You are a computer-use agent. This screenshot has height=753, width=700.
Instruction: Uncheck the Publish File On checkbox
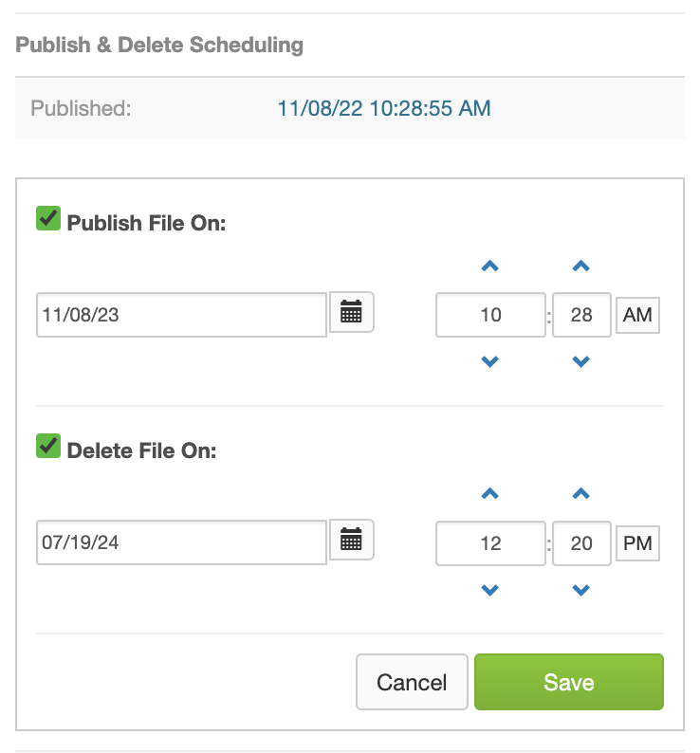click(x=48, y=218)
